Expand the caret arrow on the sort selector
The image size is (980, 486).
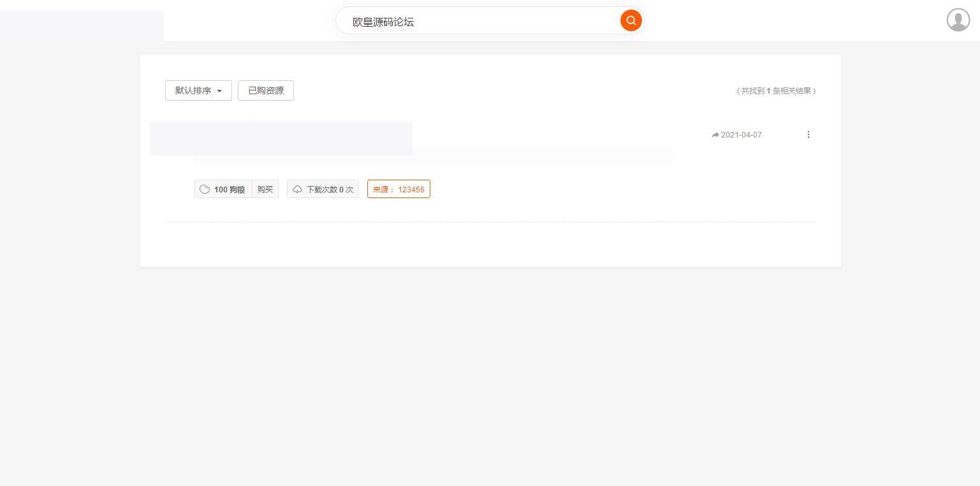coord(219,90)
